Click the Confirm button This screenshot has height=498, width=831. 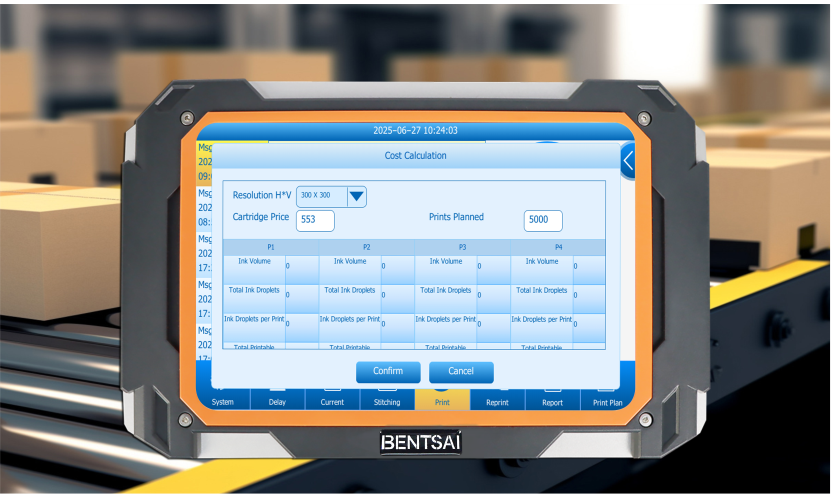[388, 371]
